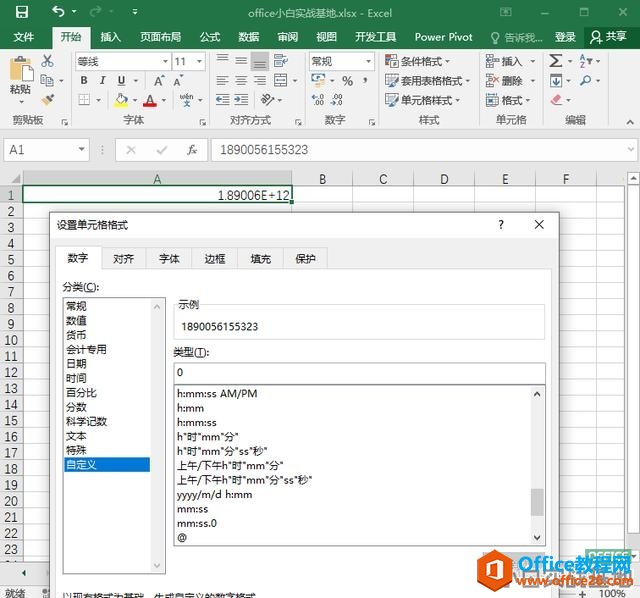Open the 文件 menu tab

(x=23, y=37)
